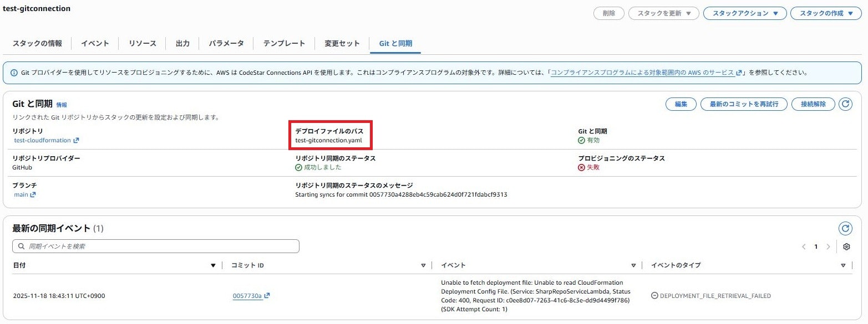This screenshot has width=868, height=324.
Task: Click 最新のコミットを再試行 button
Action: coord(744,104)
